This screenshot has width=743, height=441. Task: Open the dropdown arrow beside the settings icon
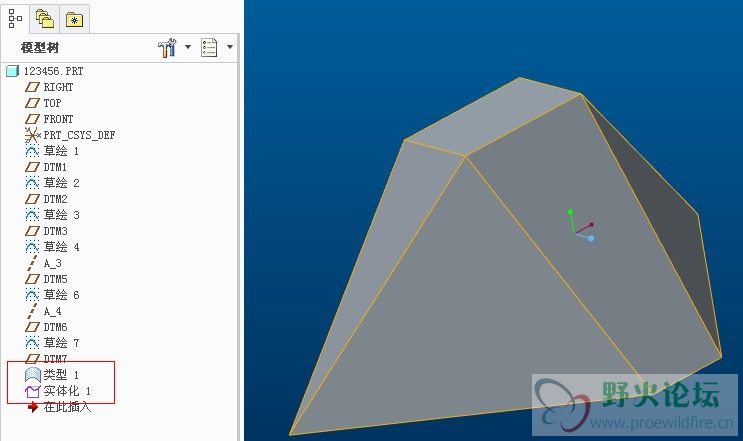click(188, 47)
